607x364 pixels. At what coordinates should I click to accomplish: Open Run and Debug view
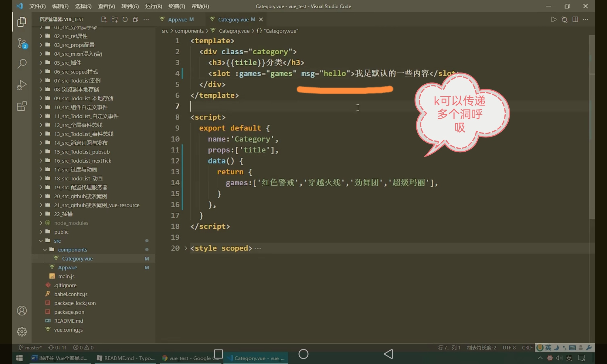click(22, 85)
